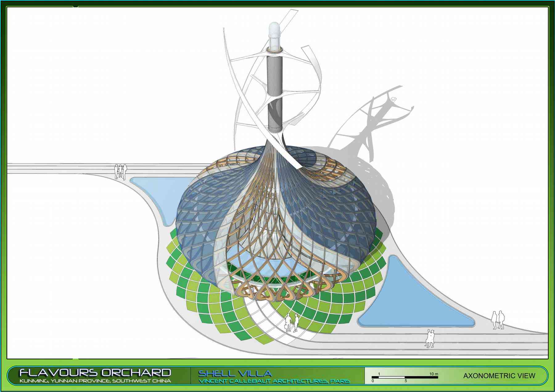
Task: Click the people group on upper-left path
Action: pos(121,172)
